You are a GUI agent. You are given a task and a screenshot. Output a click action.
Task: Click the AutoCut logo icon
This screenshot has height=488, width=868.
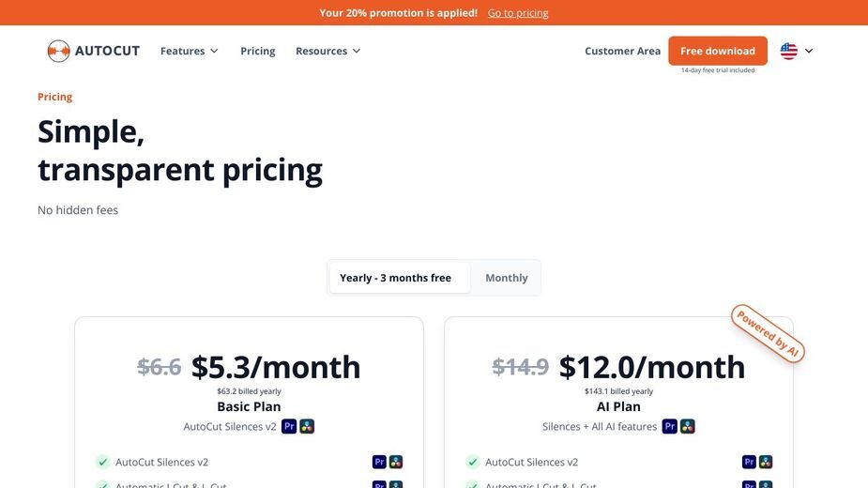(x=58, y=51)
